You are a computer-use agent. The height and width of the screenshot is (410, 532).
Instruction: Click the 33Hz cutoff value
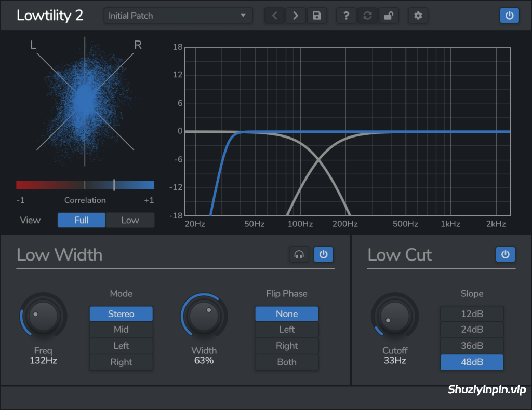(x=395, y=360)
